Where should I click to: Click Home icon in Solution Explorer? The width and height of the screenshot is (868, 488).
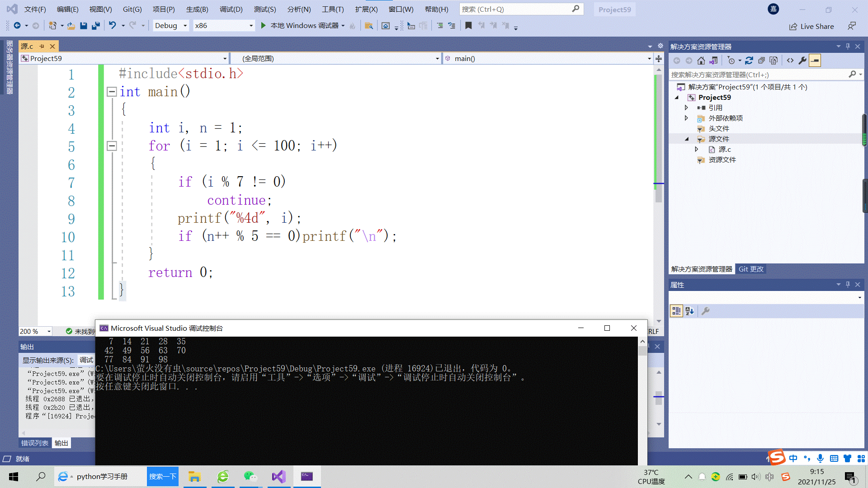[x=701, y=61]
